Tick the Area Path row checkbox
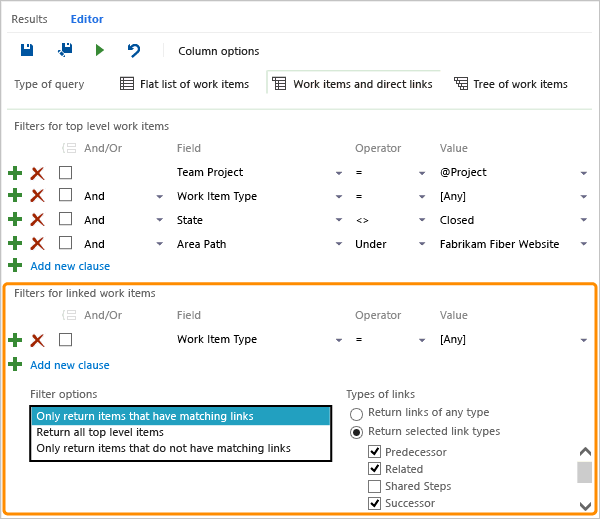Viewport: 600px width, 519px height. tap(65, 243)
